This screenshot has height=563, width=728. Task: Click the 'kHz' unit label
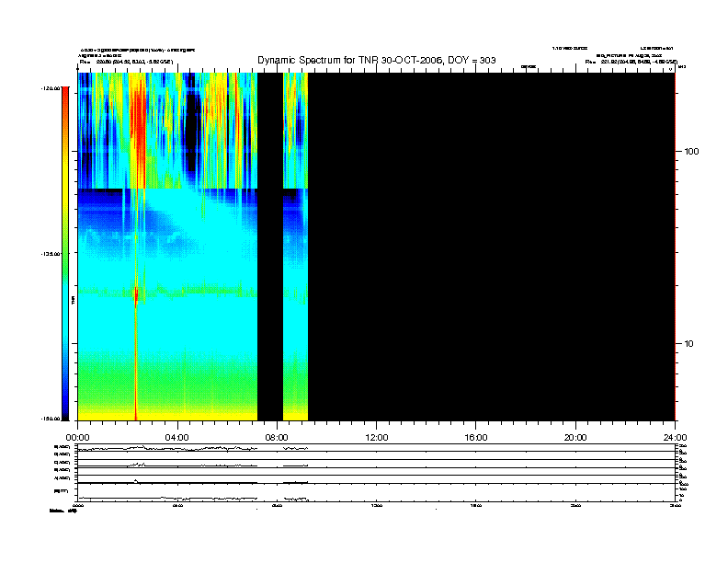point(681,67)
